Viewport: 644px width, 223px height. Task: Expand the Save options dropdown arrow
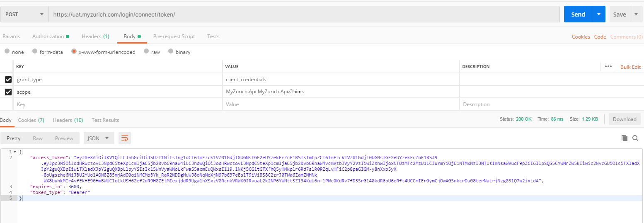(x=636, y=15)
